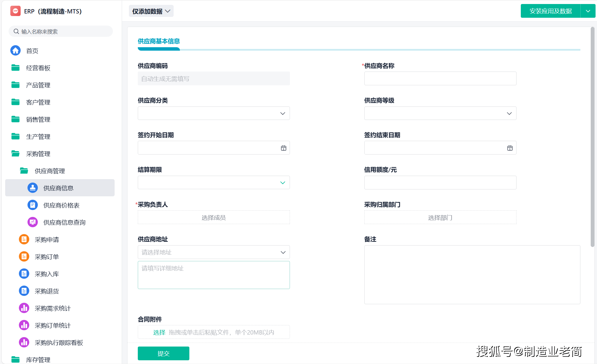
Task: Click the 采购申请 orange document icon
Action: 24,240
